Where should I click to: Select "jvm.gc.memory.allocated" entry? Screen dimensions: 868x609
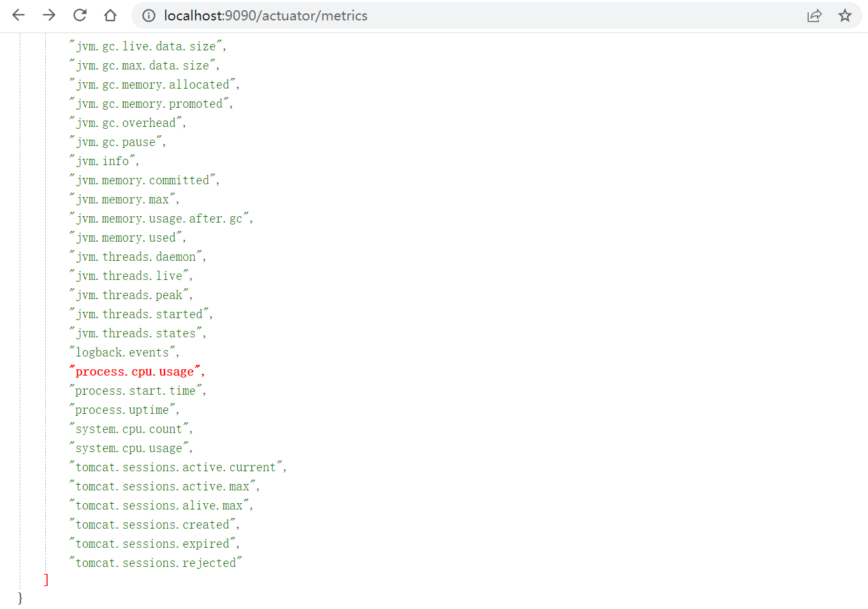click(x=152, y=85)
